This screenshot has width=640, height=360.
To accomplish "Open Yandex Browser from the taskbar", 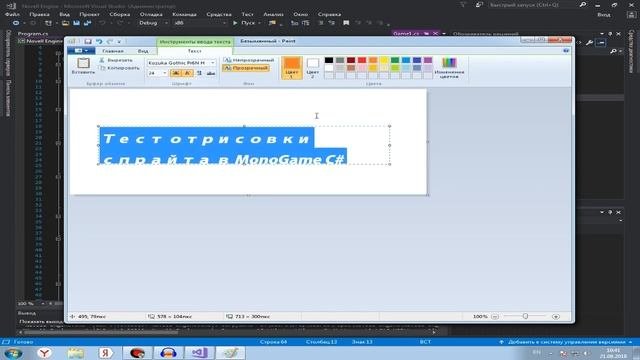I will point(44,353).
